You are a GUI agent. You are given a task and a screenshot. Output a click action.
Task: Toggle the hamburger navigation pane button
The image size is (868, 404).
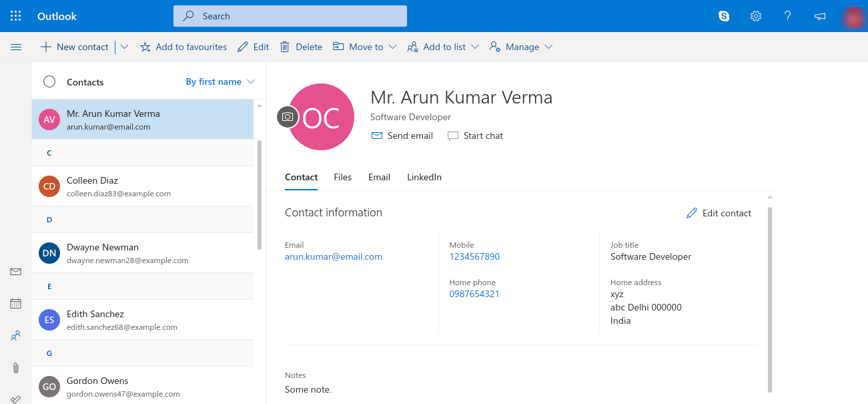tap(16, 47)
